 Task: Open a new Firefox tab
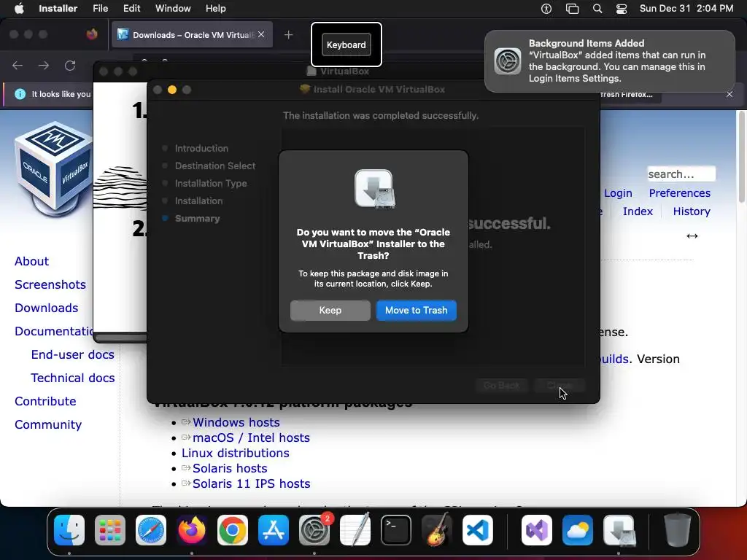288,35
